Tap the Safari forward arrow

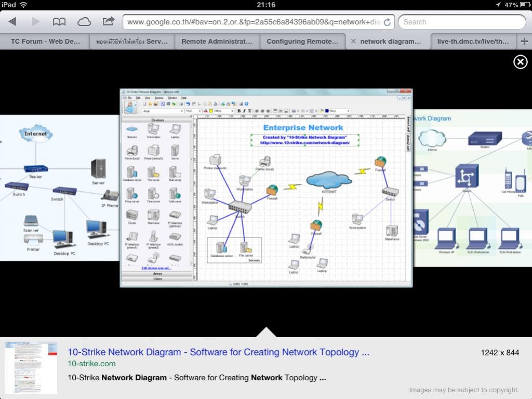point(35,22)
